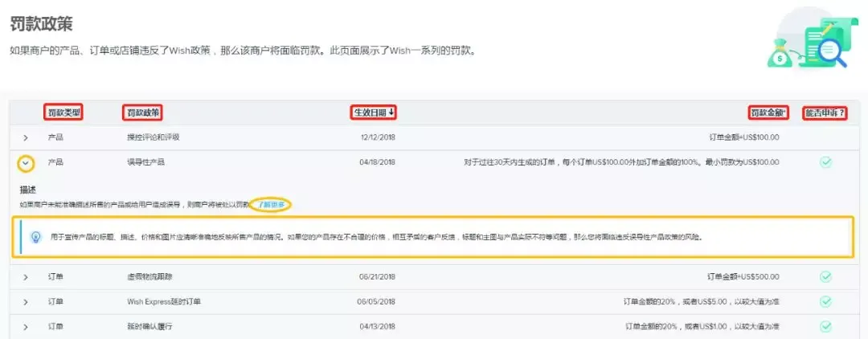This screenshot has width=868, height=339.
Task: Expand the 操控评论和评级 policy row
Action: click(x=26, y=137)
